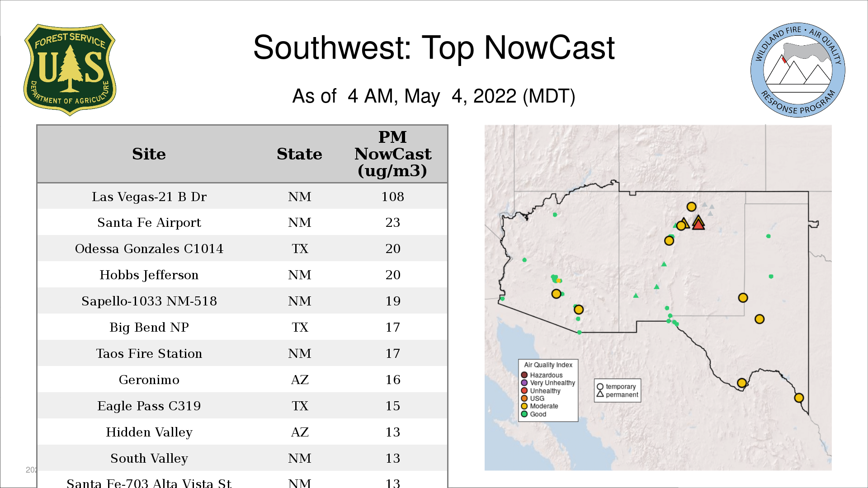This screenshot has width=868, height=488.
Task: Click the Southwest: Top NowCast title
Action: point(434,48)
